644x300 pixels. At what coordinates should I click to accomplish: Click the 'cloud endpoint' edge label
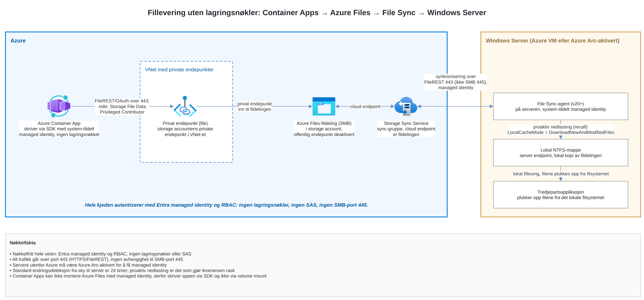(365, 106)
